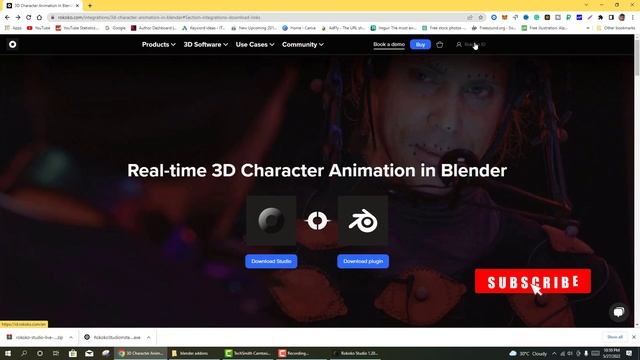Open the Cortana circle icon
Viewport: 640px width, 360px height.
[x=40, y=353]
